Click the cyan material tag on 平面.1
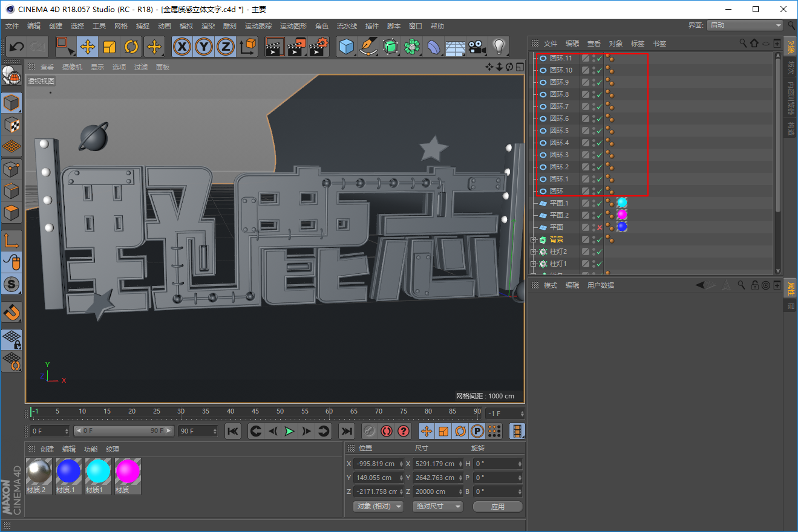This screenshot has width=798, height=532. coord(622,203)
